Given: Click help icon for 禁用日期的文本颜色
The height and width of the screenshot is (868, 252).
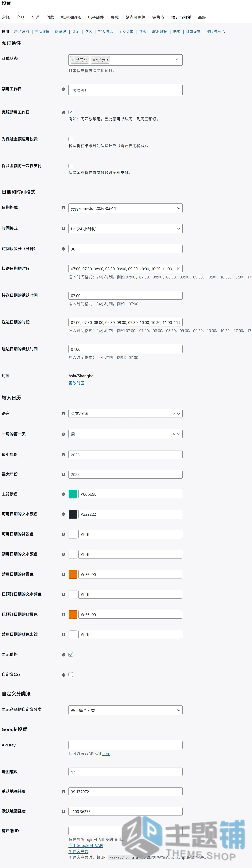Looking at the screenshot, I should (x=63, y=554).
